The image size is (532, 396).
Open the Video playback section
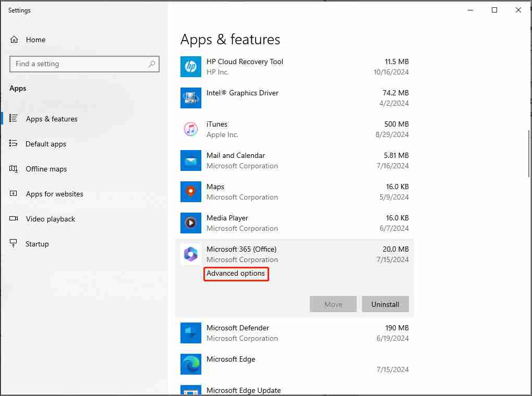[x=51, y=219]
